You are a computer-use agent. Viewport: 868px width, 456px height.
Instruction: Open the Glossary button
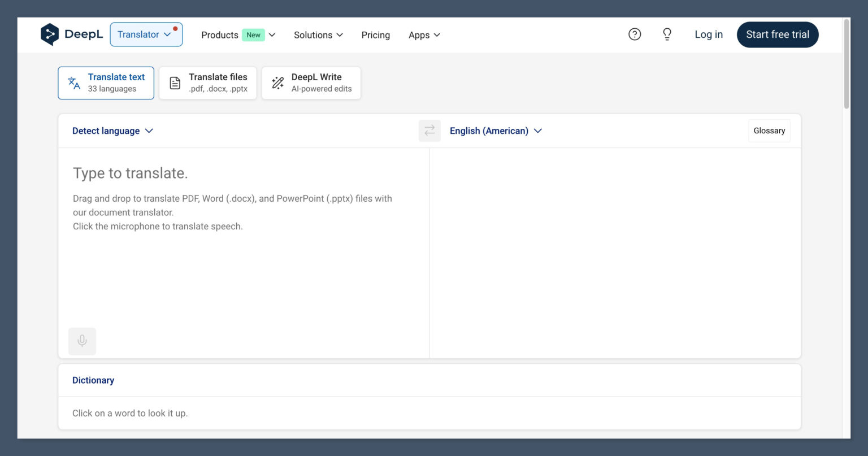[769, 131]
